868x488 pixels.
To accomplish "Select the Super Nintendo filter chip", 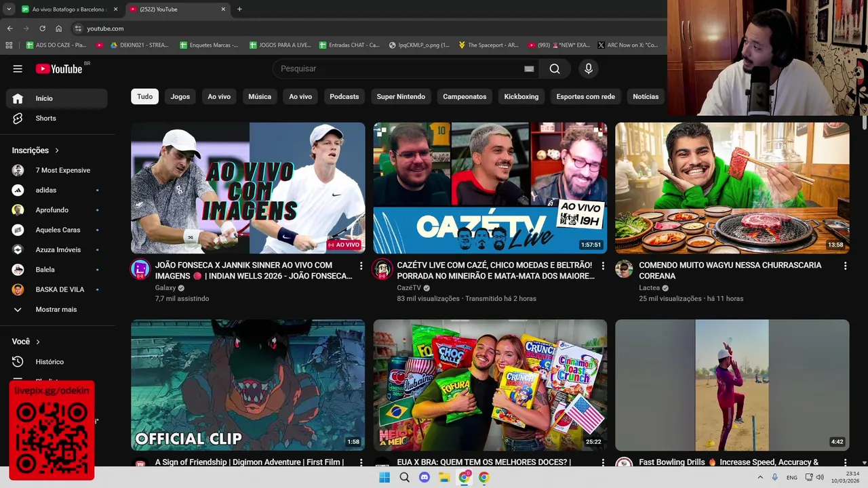I will click(x=401, y=96).
